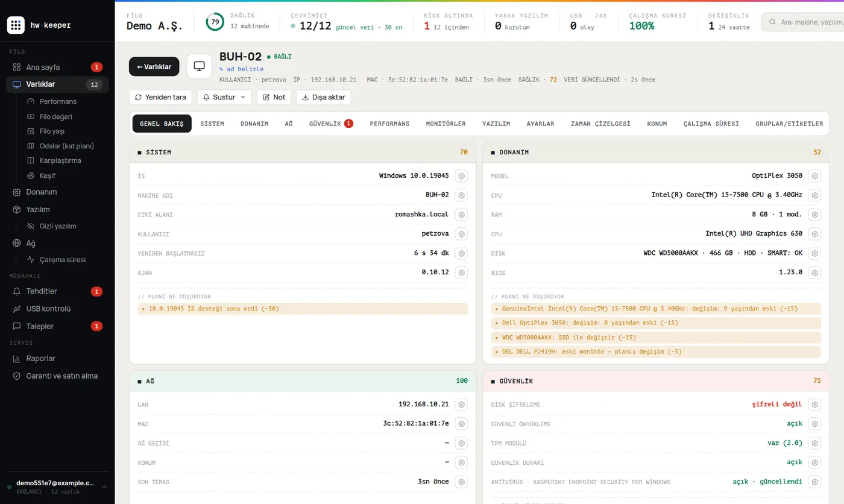Open the Gruplar/Etiketler tab
The image size is (844, 504).
click(x=789, y=124)
